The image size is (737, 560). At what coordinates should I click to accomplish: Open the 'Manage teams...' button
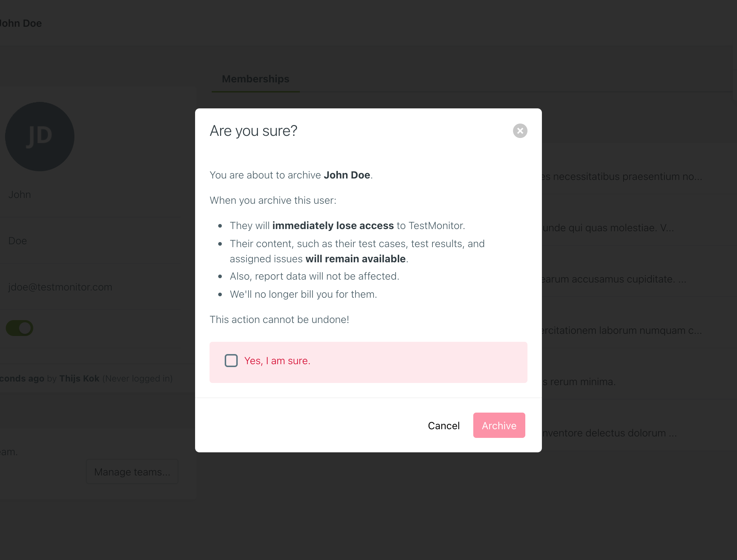coord(132,471)
